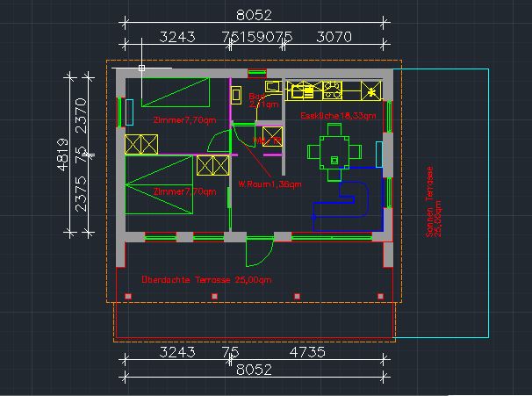
Task: Pick the yellow wardrobe in upper Zimmer
Action: (141, 144)
